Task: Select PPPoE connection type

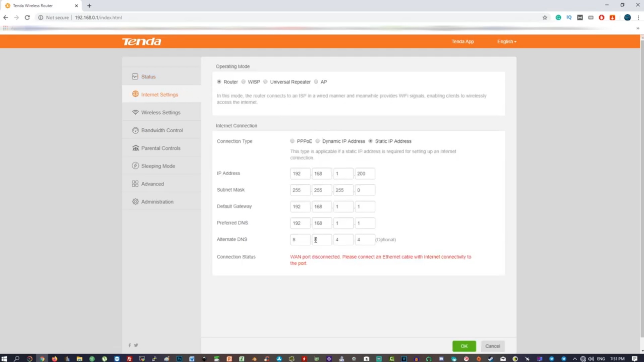Action: tap(292, 141)
